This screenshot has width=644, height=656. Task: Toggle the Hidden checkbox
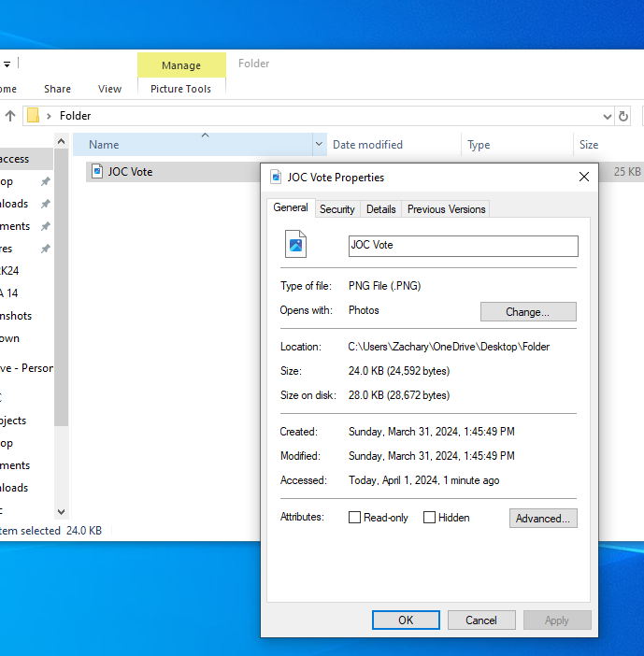tap(429, 518)
